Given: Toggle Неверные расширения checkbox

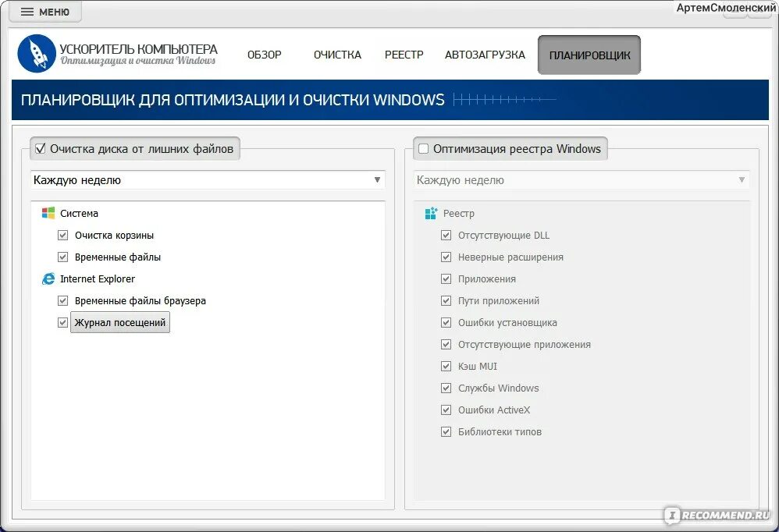Looking at the screenshot, I should point(446,257).
